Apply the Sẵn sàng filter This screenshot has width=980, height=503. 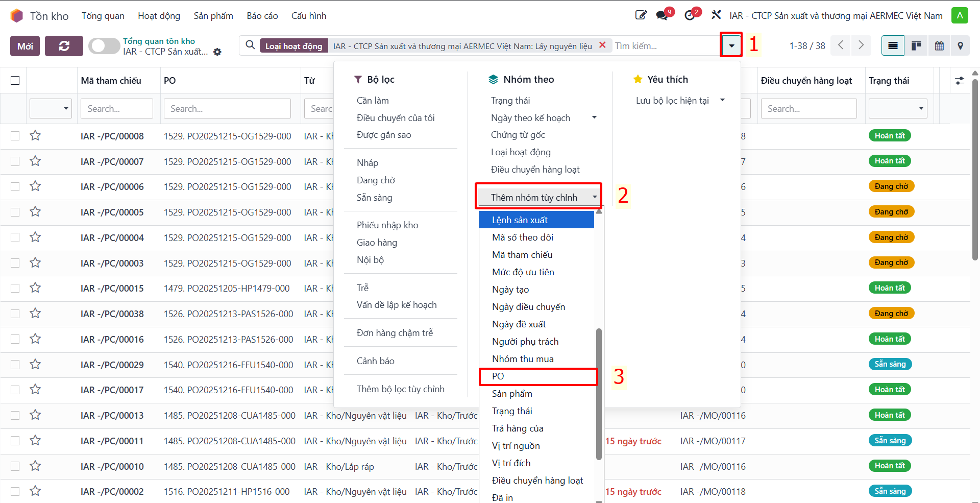[x=374, y=198]
